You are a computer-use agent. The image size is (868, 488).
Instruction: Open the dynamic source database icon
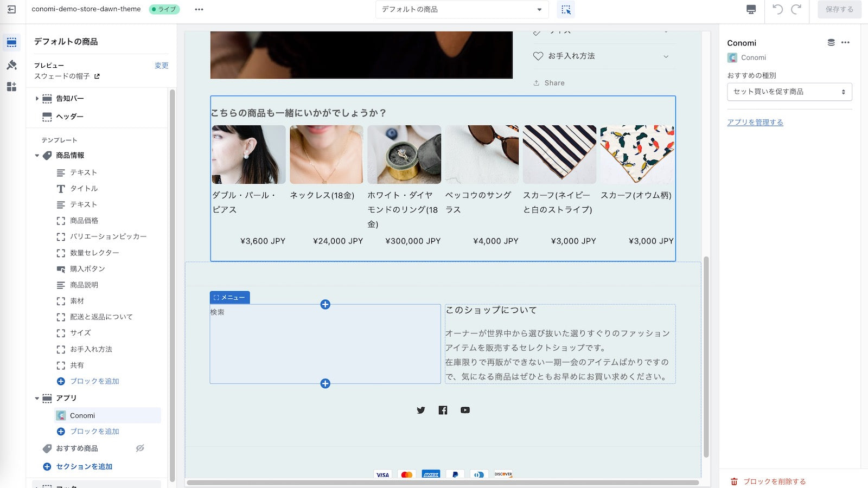(831, 42)
